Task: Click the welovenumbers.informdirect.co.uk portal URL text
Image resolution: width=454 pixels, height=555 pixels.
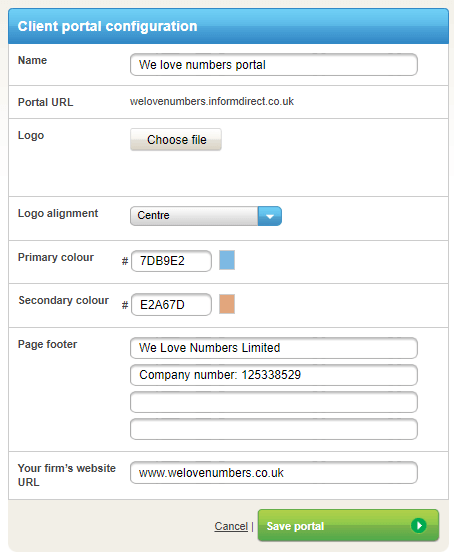Action: (212, 102)
